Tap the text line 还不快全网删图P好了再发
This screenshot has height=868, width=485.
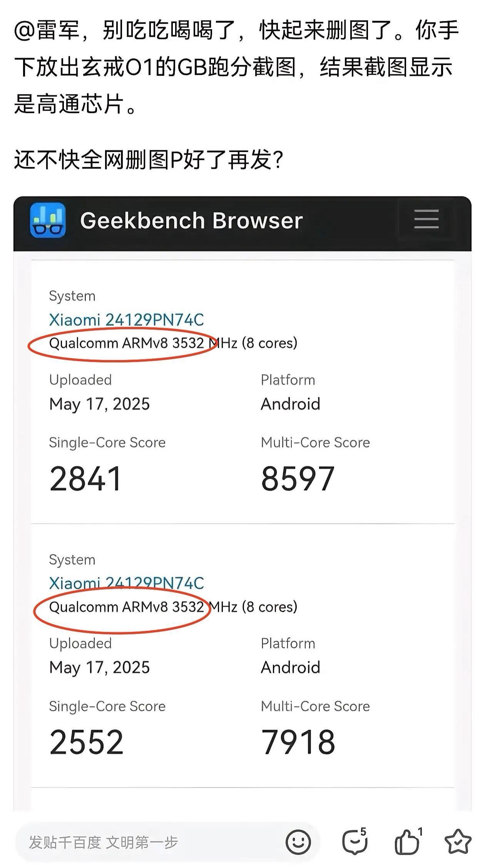149,159
